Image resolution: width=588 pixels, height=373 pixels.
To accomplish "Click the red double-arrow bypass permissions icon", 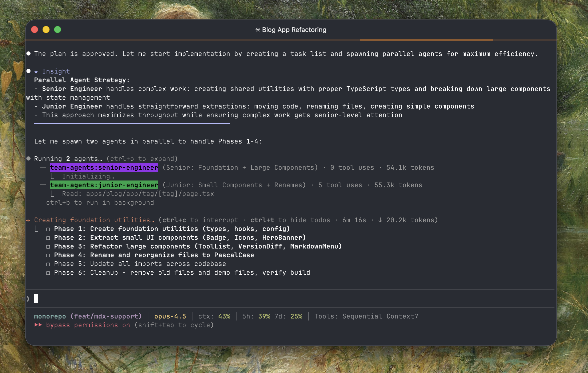I will (38, 325).
